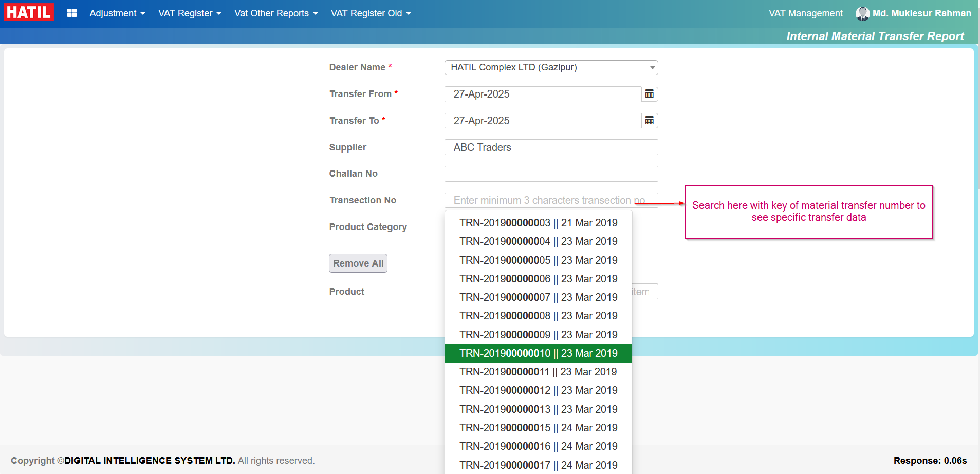Open the VAT Register menu

coord(190,13)
